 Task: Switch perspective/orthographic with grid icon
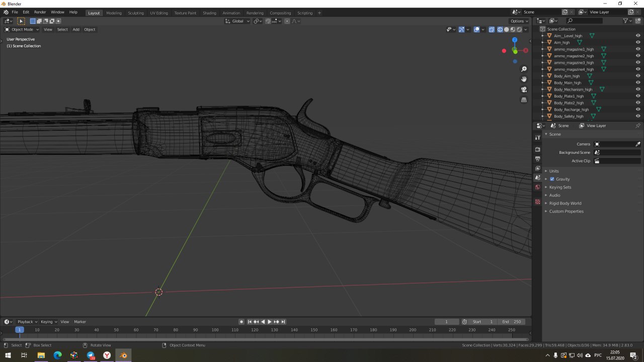(524, 100)
